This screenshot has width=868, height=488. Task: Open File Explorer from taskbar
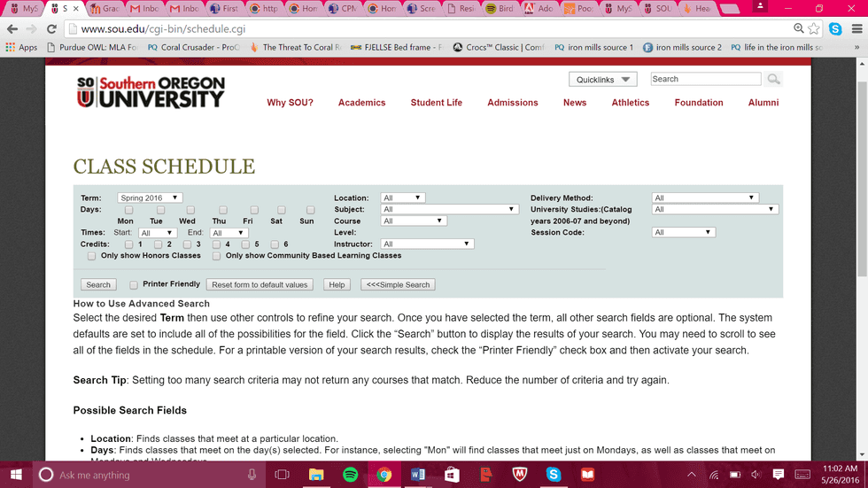[x=316, y=475]
